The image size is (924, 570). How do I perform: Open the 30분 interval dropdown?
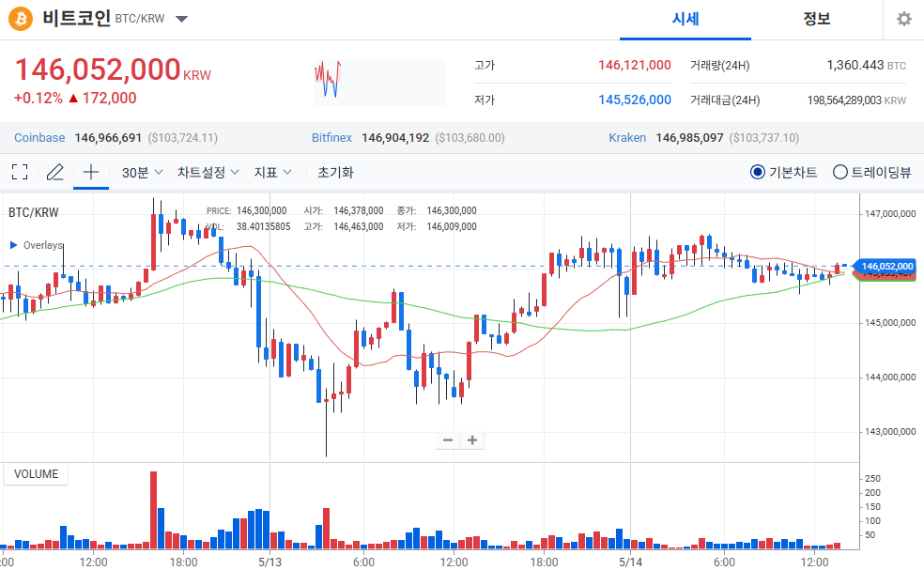pos(142,173)
